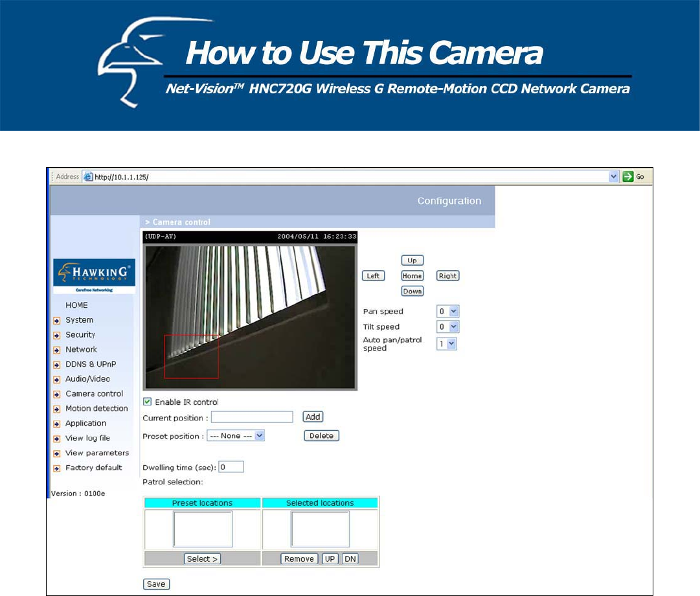Open the Security menu item

tap(80, 335)
